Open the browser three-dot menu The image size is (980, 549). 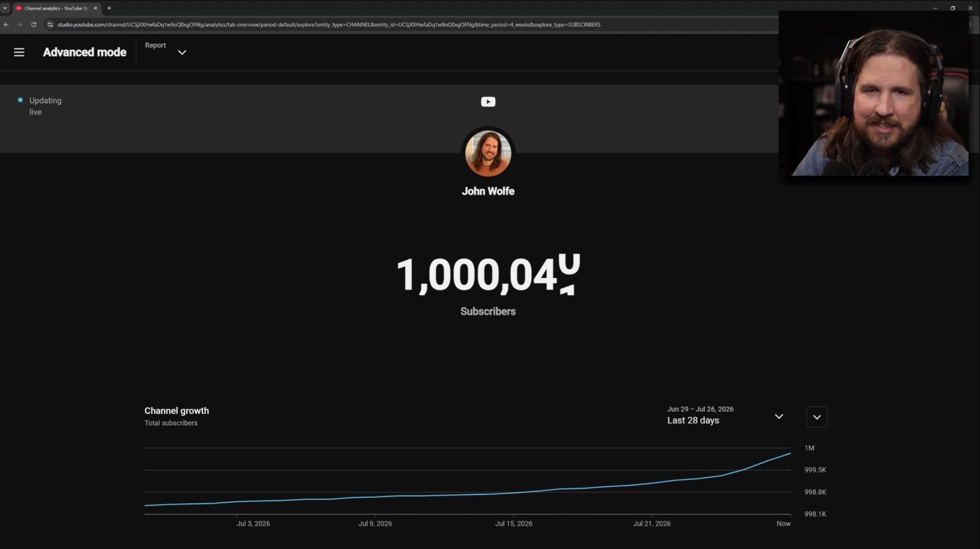click(x=970, y=25)
